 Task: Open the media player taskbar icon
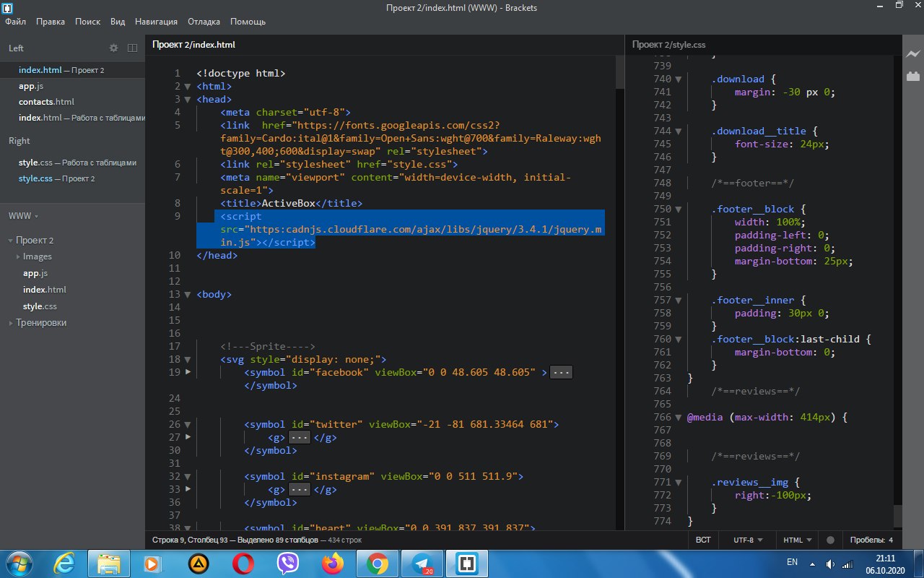click(151, 563)
